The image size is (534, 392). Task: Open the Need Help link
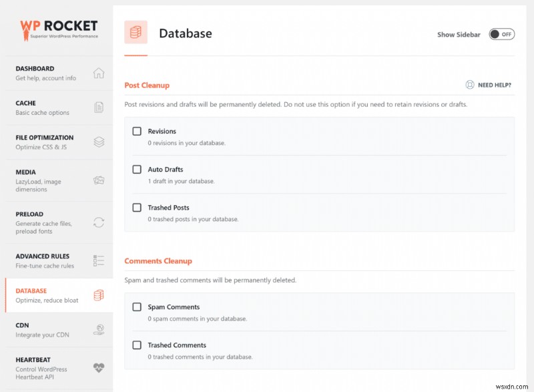(489, 85)
